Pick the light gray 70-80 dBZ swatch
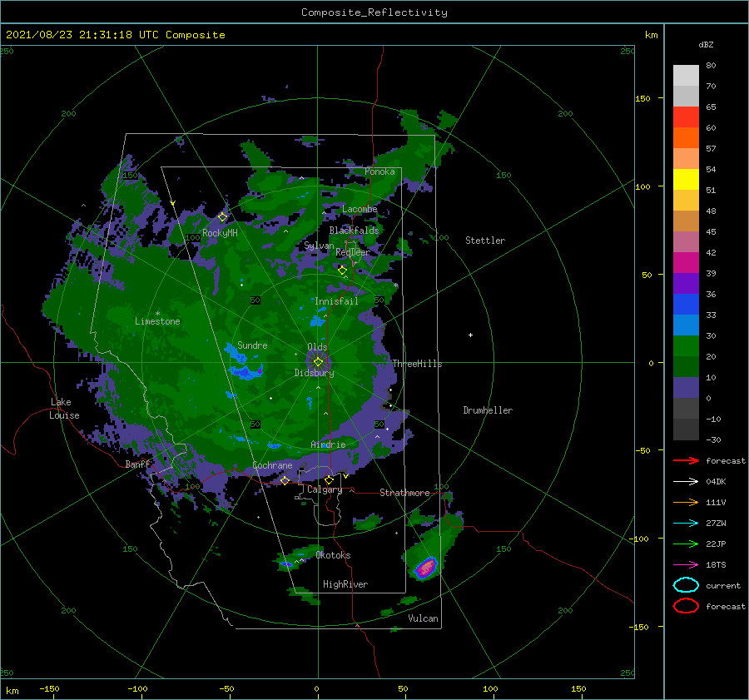 coord(686,76)
